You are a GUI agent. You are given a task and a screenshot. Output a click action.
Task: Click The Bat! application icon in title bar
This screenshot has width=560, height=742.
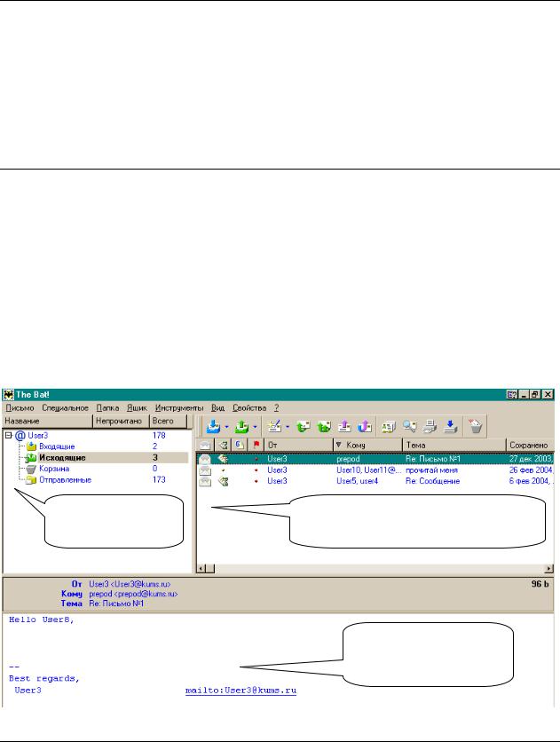click(x=9, y=395)
